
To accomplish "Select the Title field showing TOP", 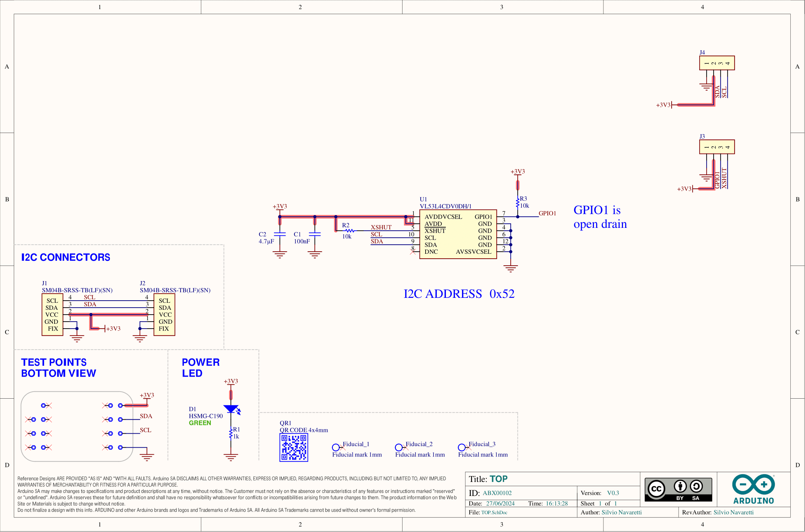I will (x=498, y=479).
